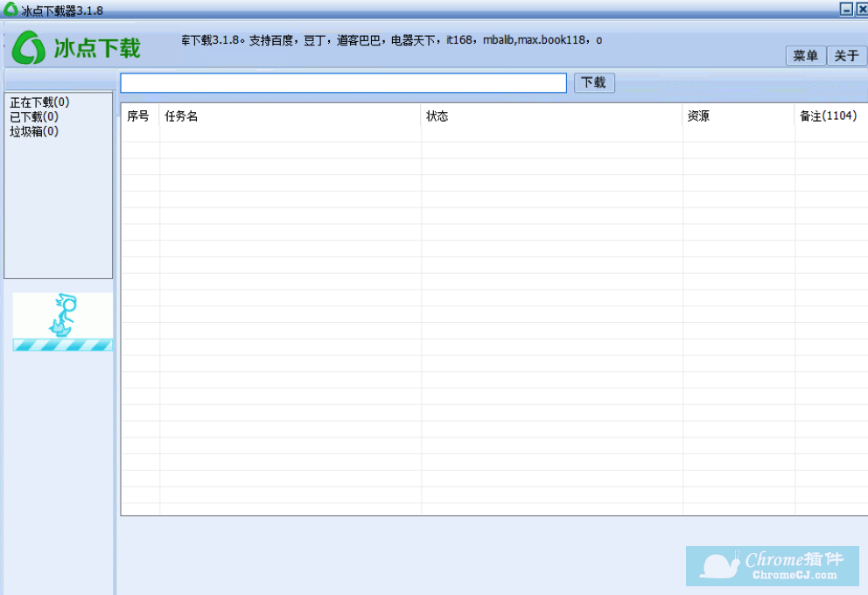Open the 菜单 menu button
868x595 pixels.
(x=806, y=55)
